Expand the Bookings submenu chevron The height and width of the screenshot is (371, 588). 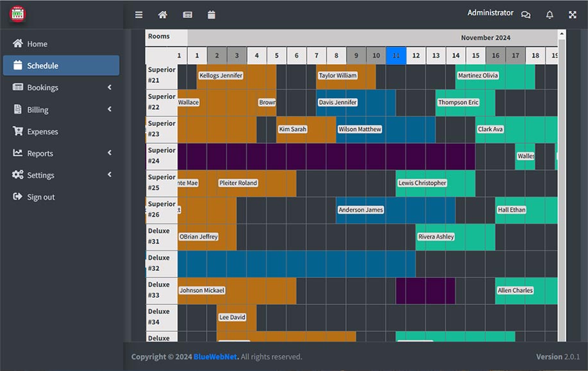[x=110, y=87]
